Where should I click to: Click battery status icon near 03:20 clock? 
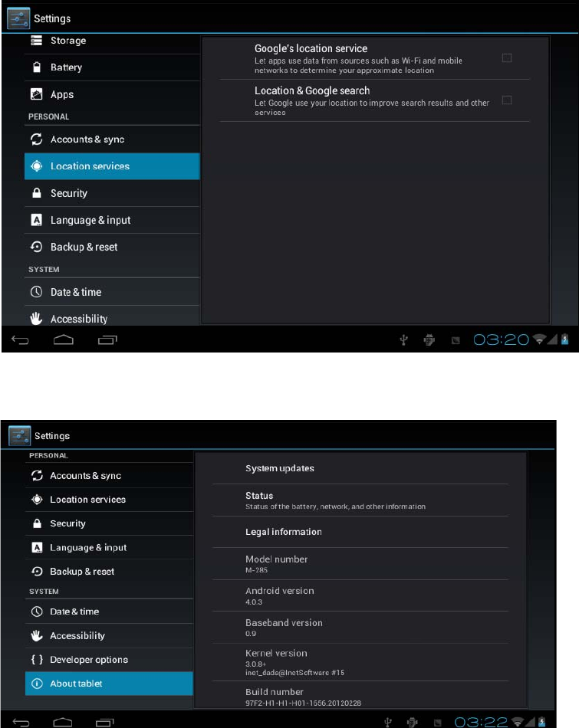click(x=564, y=339)
